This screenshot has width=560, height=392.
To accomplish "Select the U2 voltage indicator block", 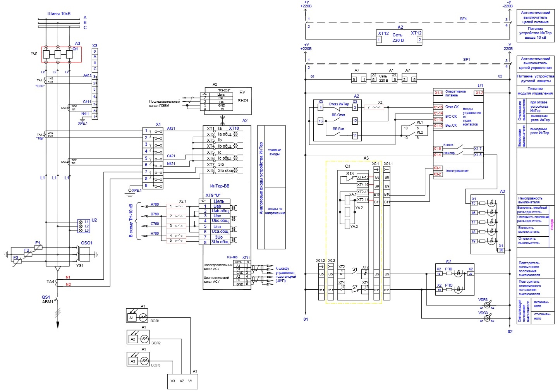I will click(84, 226).
